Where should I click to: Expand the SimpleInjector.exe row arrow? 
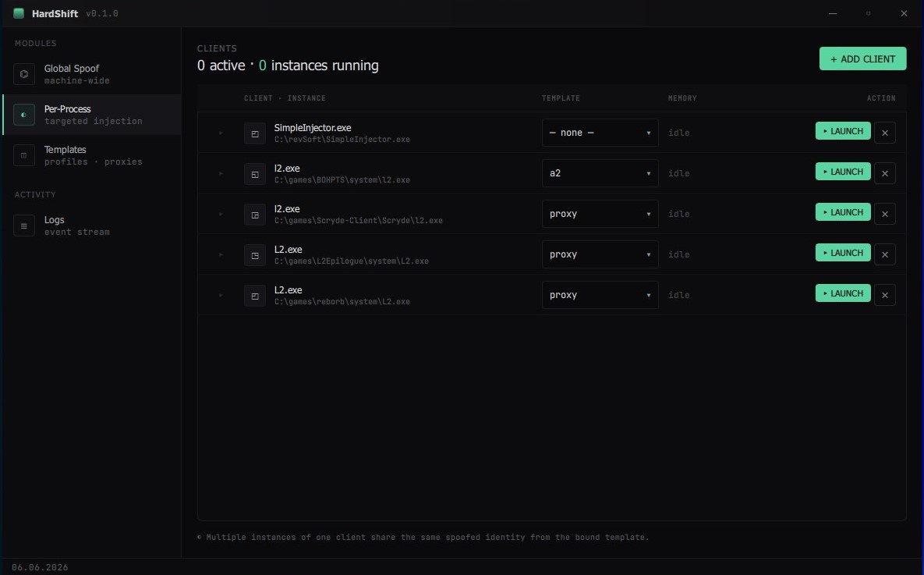[x=221, y=133]
